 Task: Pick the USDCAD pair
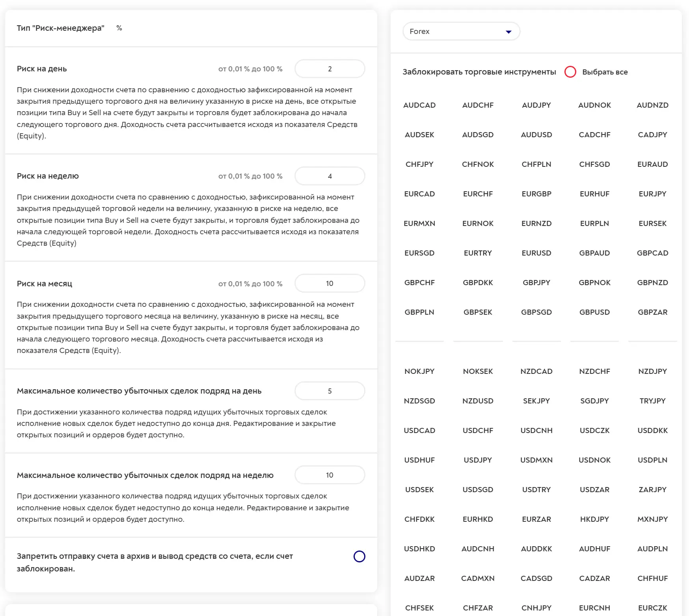[419, 430]
